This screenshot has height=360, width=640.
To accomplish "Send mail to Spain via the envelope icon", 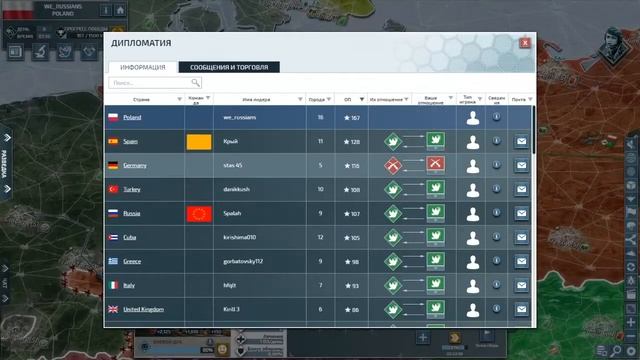I will click(521, 141).
